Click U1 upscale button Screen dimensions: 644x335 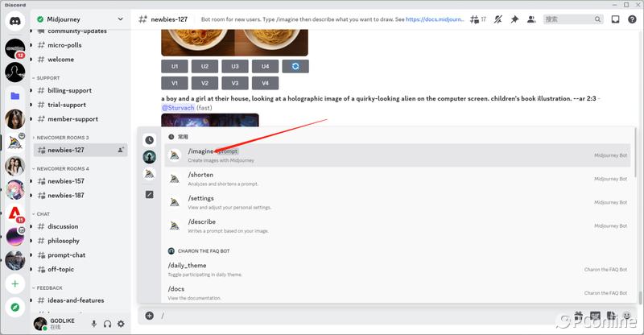(x=175, y=66)
